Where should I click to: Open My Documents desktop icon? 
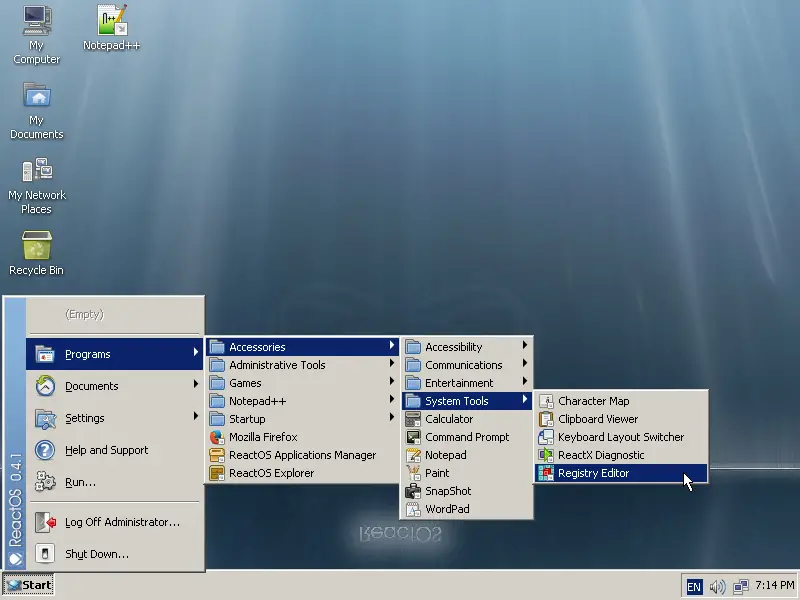click(37, 110)
